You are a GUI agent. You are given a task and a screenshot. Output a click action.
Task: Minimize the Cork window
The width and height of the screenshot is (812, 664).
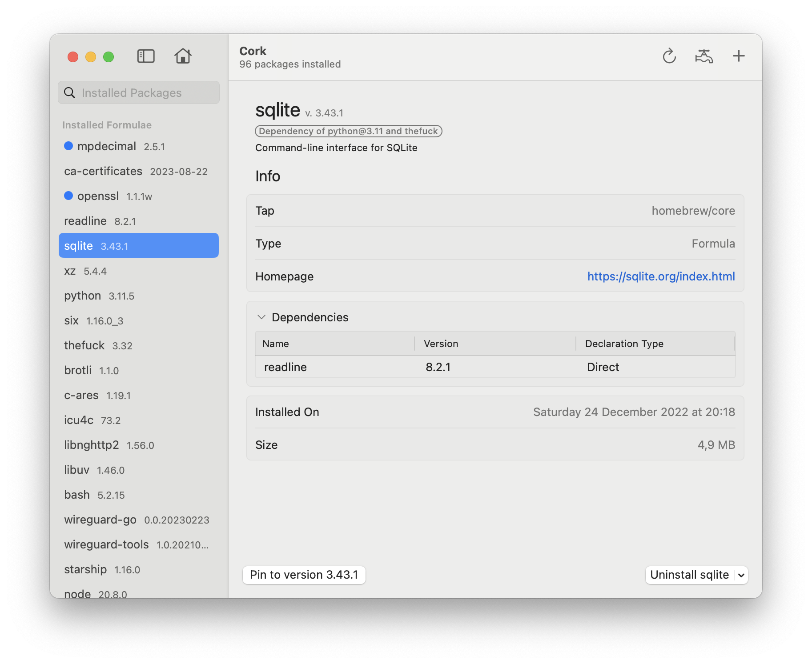pos(91,57)
